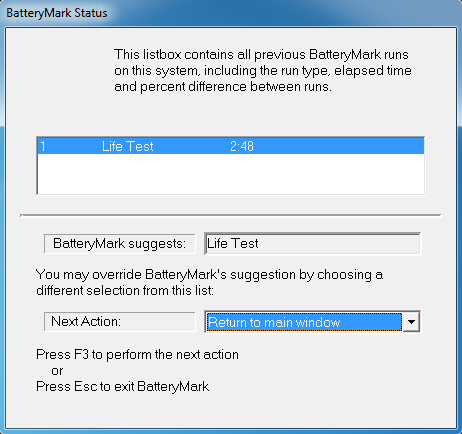Image resolution: width=462 pixels, height=434 pixels.
Task: Click the empty area right of the 'Life Test' suggestion
Action: pos(338,244)
